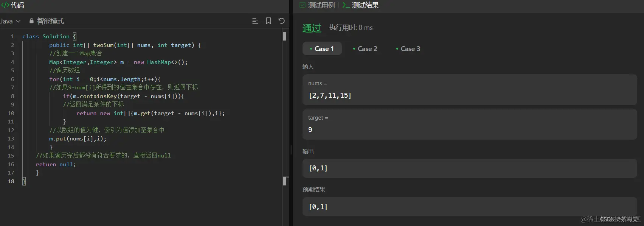Click the 代码 panel title
The height and width of the screenshot is (226, 644).
point(17,5)
